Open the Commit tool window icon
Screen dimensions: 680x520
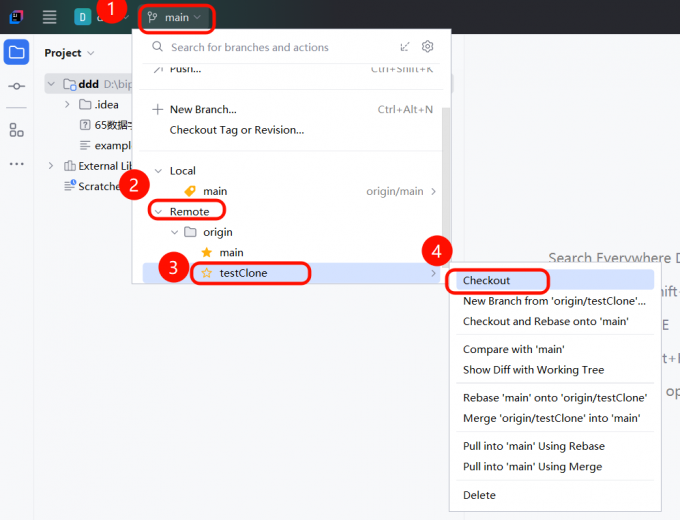click(17, 87)
